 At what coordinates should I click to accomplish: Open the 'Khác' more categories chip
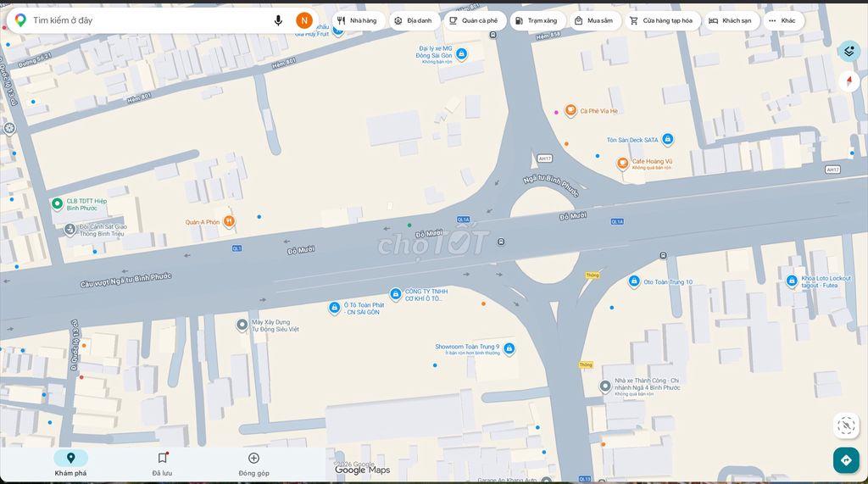click(782, 20)
